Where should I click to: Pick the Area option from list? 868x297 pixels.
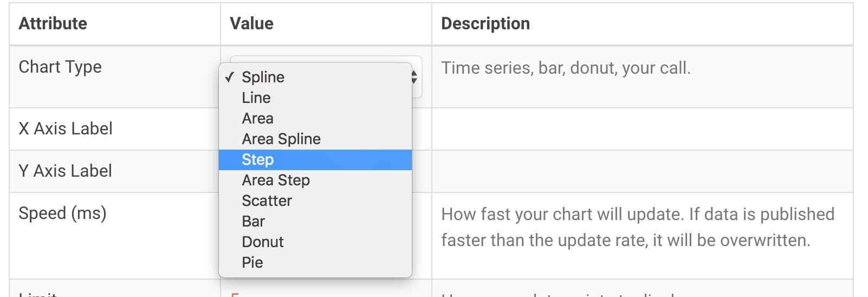click(x=258, y=119)
